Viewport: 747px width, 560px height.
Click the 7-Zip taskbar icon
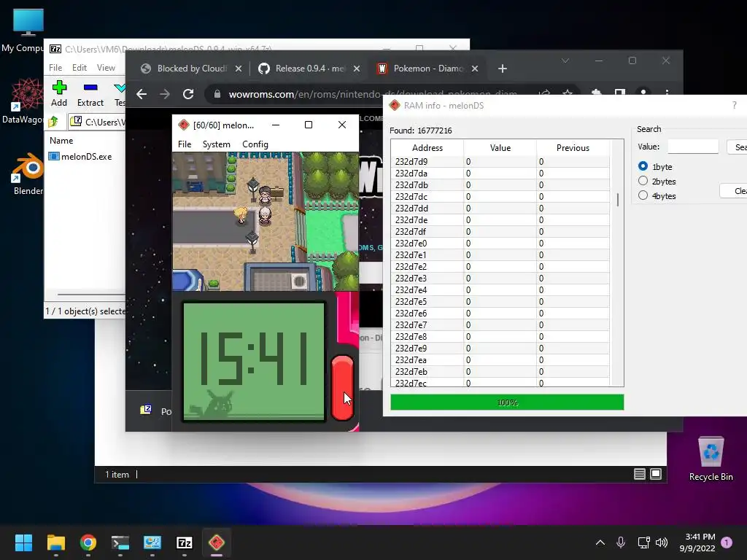[185, 542]
